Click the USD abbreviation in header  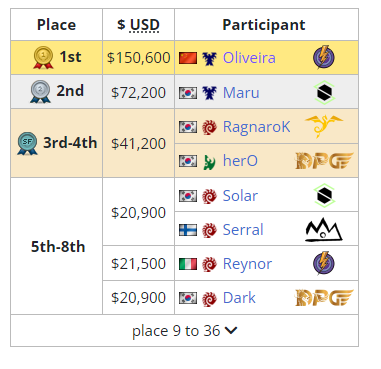pyautogui.click(x=145, y=25)
